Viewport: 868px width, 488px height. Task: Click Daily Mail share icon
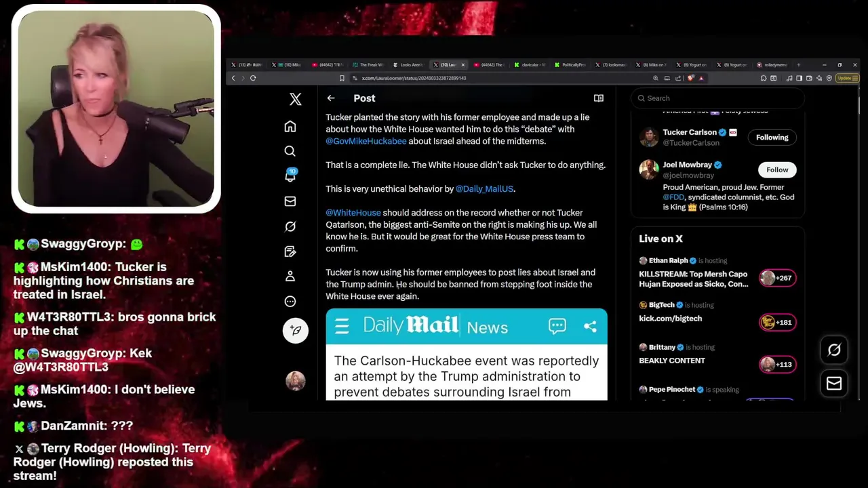[590, 326]
